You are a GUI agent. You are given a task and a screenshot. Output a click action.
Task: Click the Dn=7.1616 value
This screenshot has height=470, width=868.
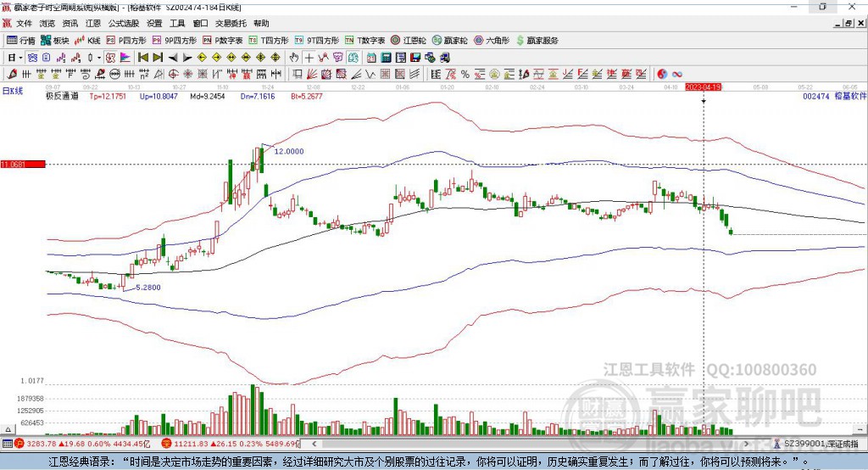258,96
